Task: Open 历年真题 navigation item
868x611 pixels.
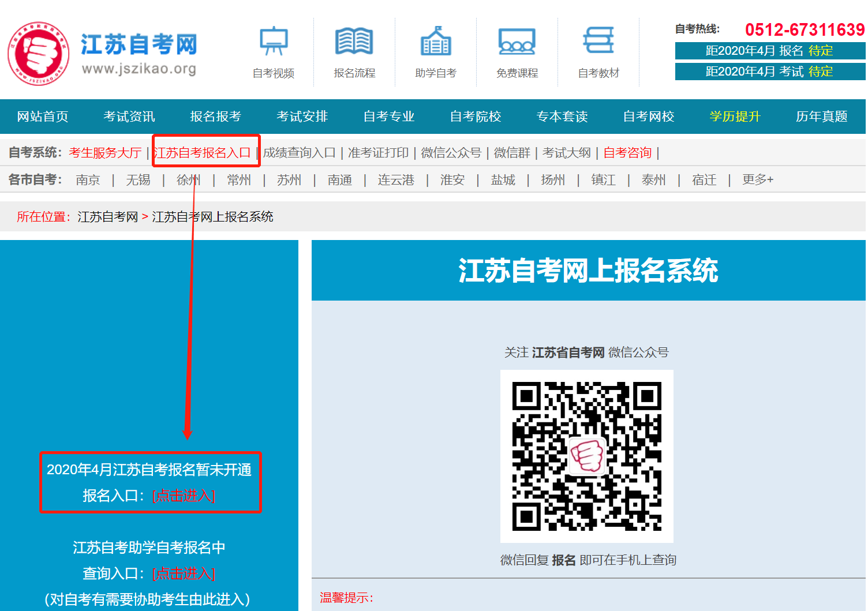Action: (x=822, y=117)
